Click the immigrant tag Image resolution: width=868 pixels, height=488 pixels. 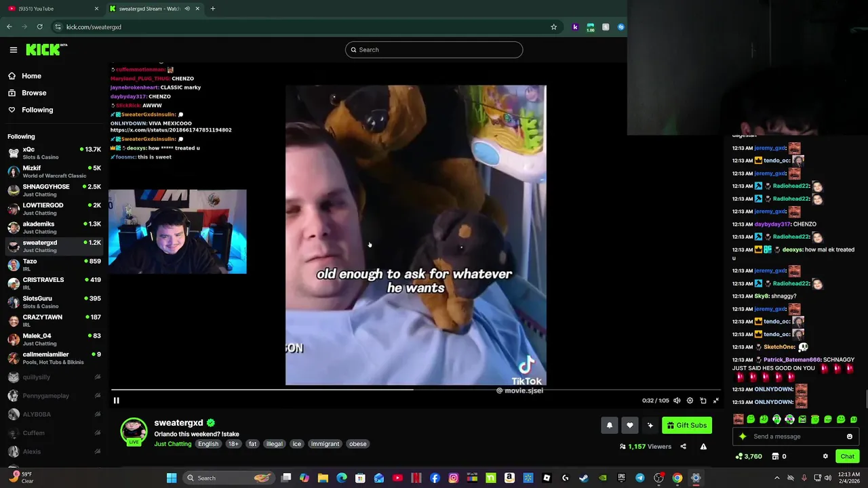pos(325,444)
